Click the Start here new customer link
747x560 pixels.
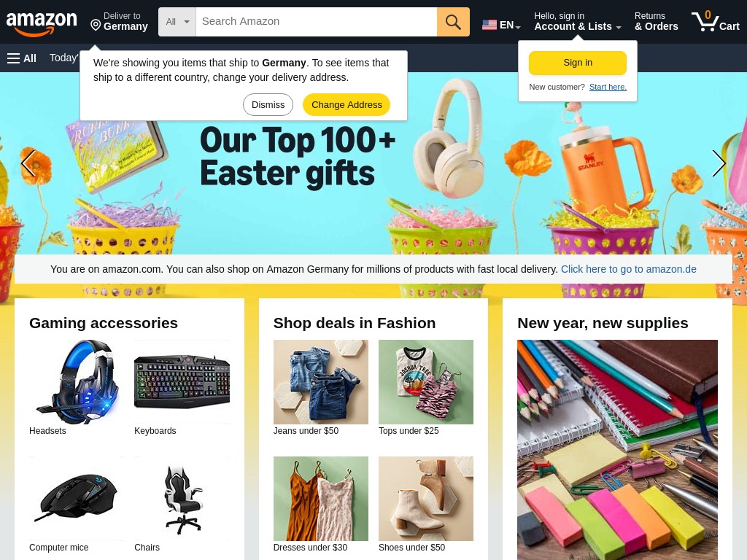(x=608, y=87)
